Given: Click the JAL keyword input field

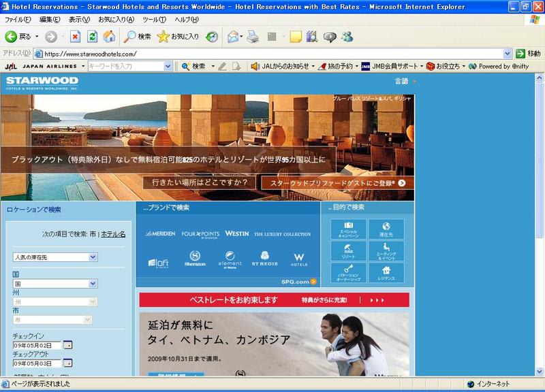Looking at the screenshot, I should click(126, 66).
